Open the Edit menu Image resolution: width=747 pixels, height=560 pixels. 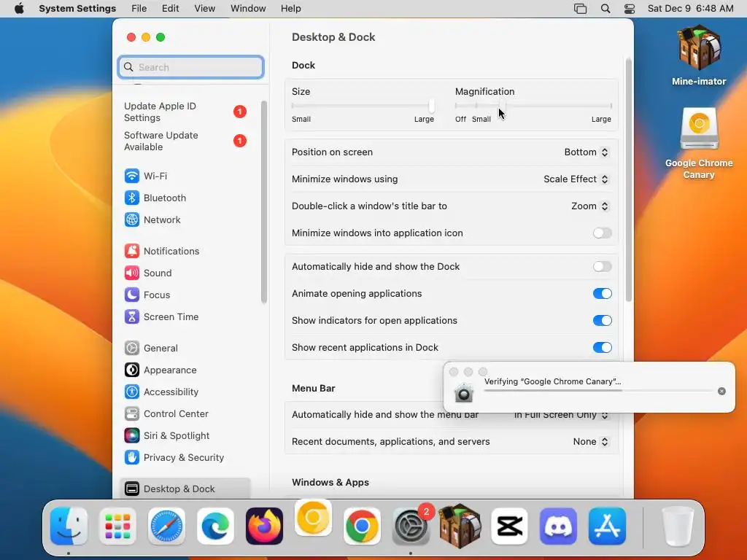171,9
